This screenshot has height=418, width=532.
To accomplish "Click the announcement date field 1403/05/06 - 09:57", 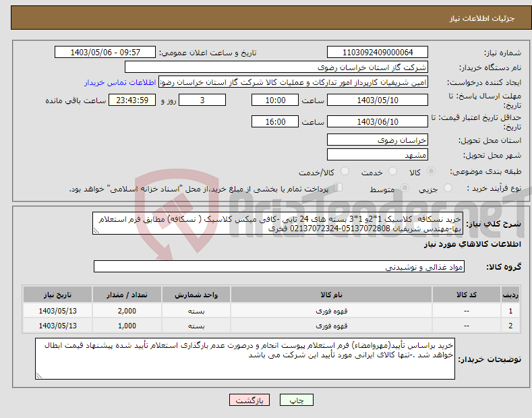I will (x=105, y=53).
